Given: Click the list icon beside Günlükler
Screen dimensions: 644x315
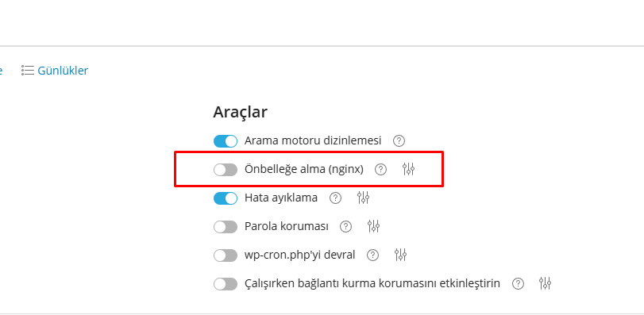Looking at the screenshot, I should [x=28, y=70].
